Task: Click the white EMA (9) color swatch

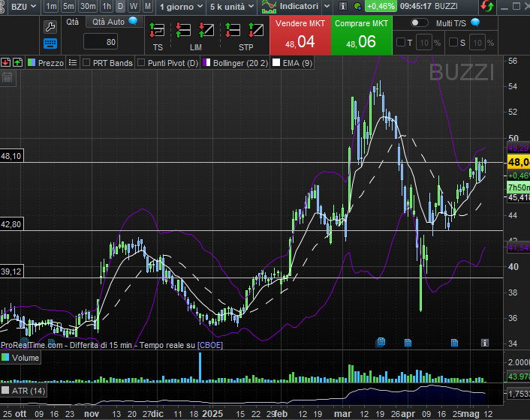Action: 276,63
